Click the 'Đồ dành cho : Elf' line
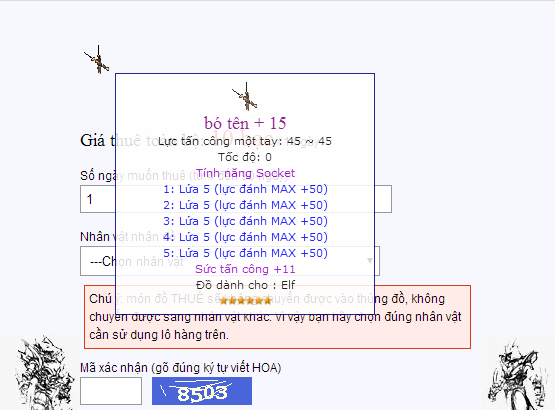 click(245, 285)
